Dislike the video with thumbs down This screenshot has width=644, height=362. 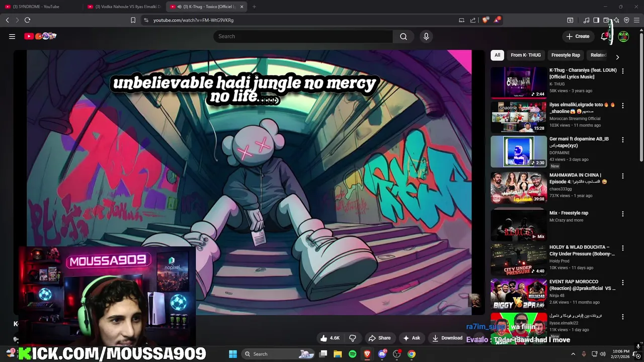[353, 338]
